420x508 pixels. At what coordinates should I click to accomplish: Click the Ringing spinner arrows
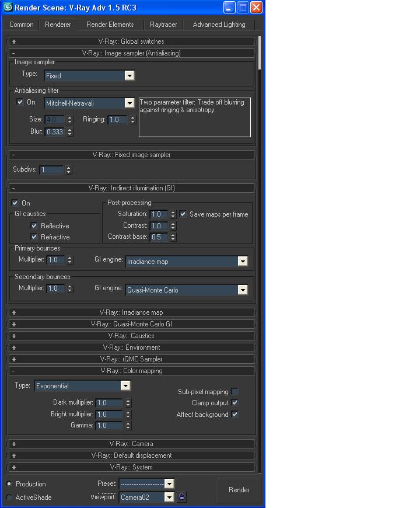pos(132,120)
